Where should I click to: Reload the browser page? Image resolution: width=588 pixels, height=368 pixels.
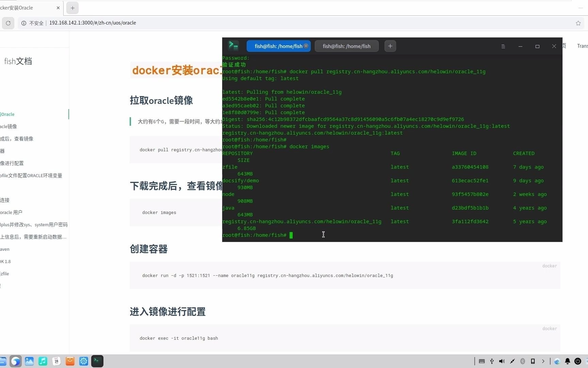click(x=8, y=23)
